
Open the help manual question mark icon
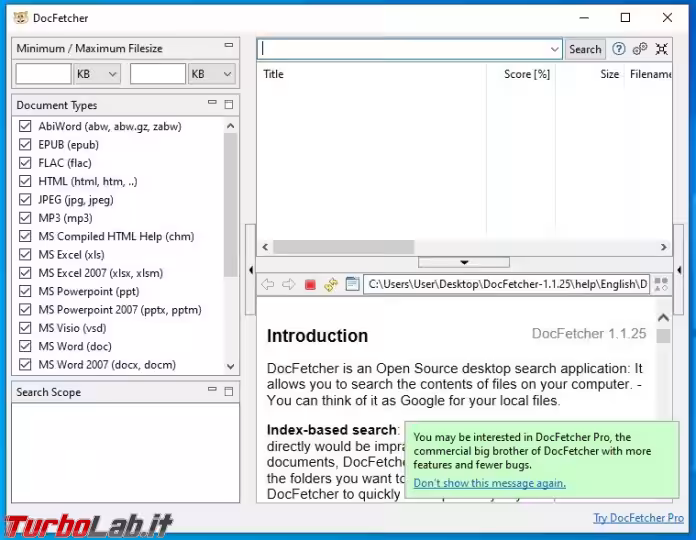pos(619,49)
